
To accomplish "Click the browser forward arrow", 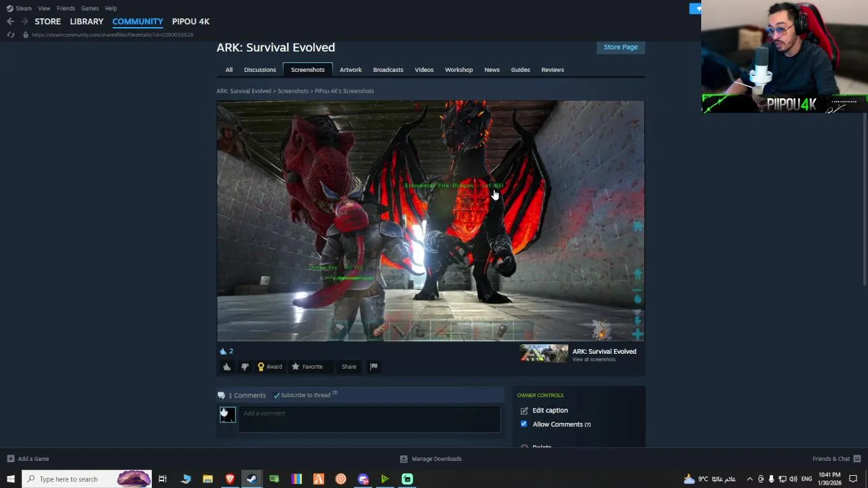I will (24, 22).
